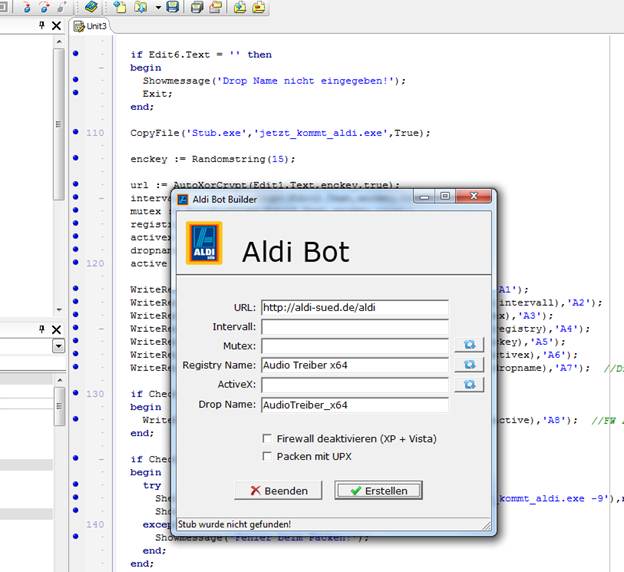Image resolution: width=624 pixels, height=572 pixels.
Task: Click the 'enckey := Randomstring(15);' line
Action: 213,159
